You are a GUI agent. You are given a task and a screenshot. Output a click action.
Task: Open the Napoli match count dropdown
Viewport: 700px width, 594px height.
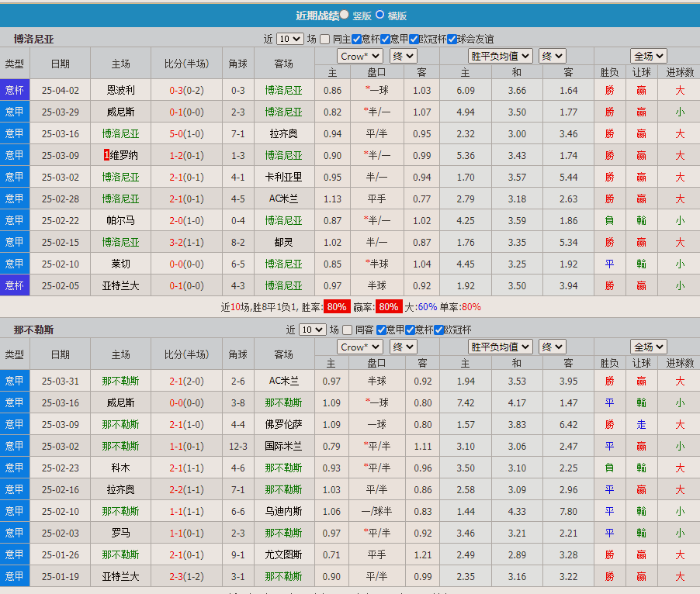coord(312,329)
